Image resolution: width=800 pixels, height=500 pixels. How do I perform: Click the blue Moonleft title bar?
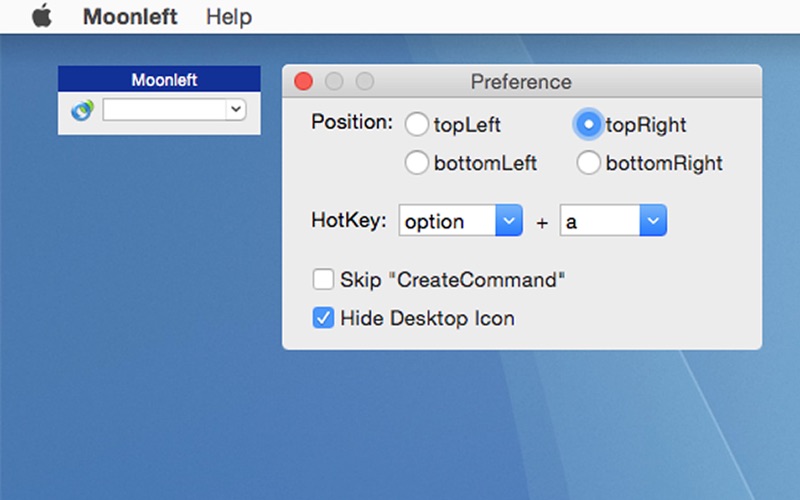159,79
